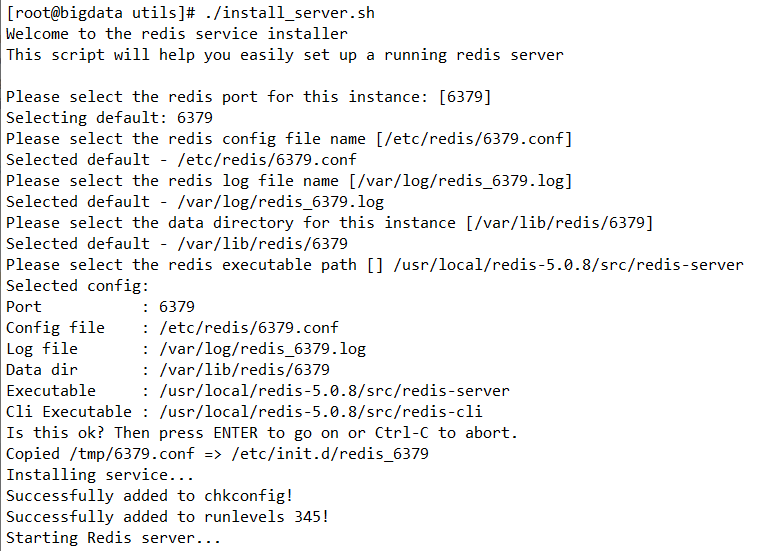The height and width of the screenshot is (551, 764).
Task: Click the default port value [6379]
Action: (x=465, y=96)
